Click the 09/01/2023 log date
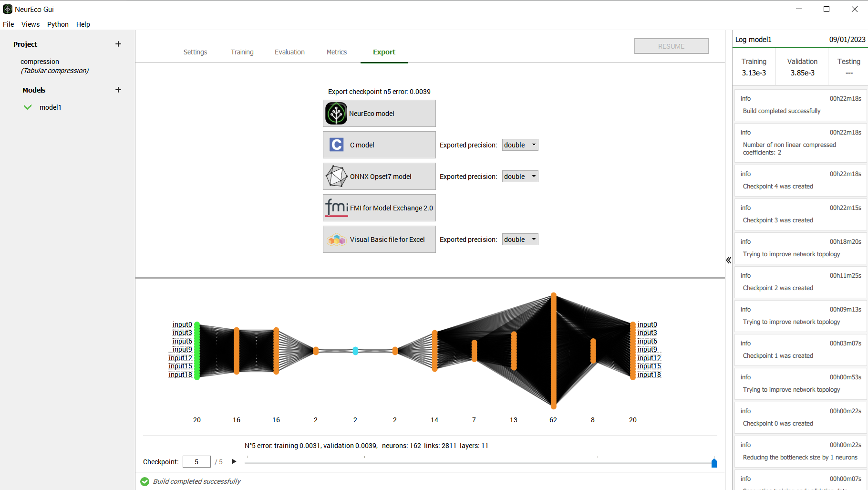This screenshot has width=868, height=490. coord(847,40)
